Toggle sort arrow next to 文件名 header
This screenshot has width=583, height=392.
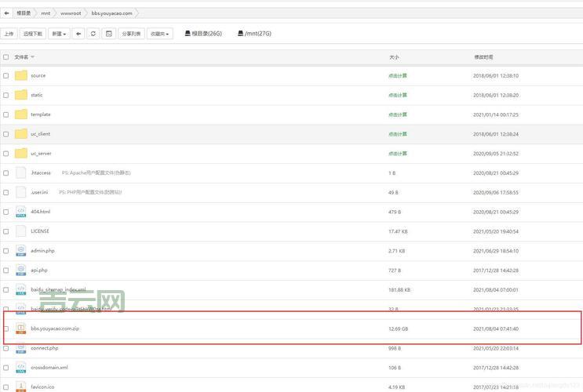33,57
